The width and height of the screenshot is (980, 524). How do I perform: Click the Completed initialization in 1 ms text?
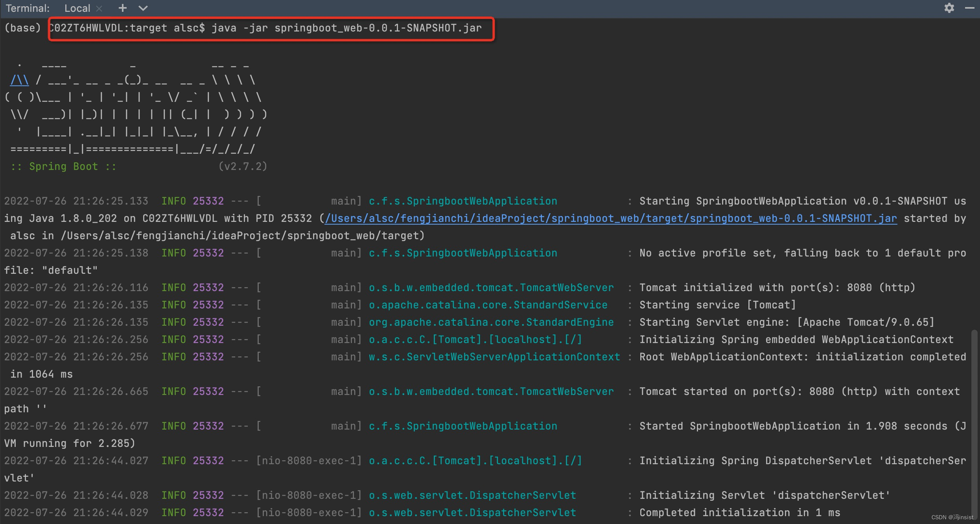click(x=739, y=513)
